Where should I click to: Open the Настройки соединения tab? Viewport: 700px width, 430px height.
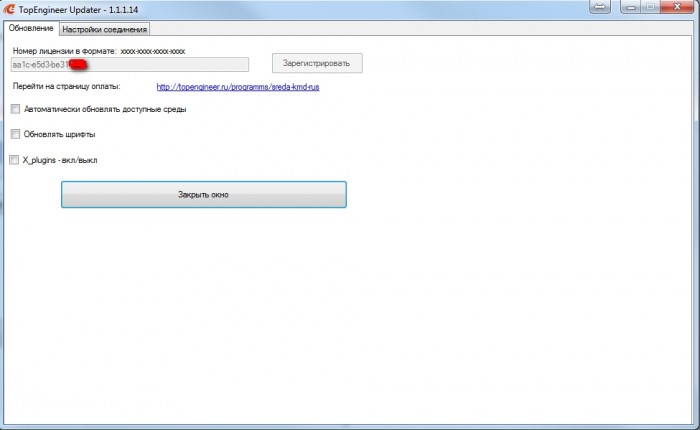click(104, 29)
